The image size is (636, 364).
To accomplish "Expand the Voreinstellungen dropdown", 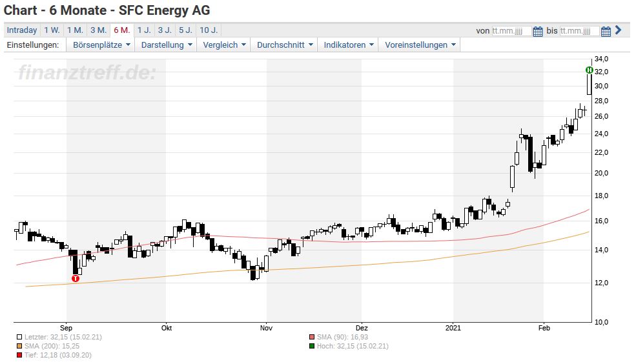I will [420, 45].
